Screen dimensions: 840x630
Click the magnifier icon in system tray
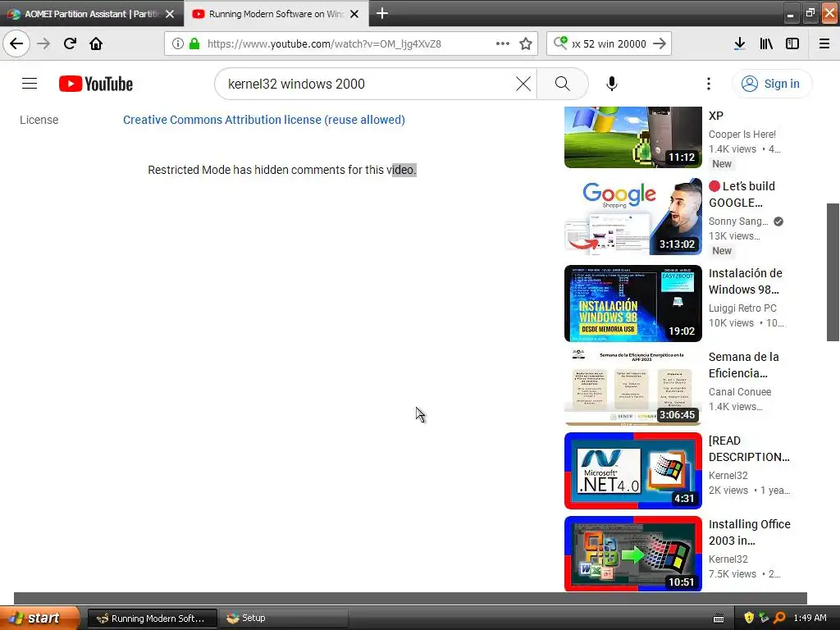(x=779, y=618)
